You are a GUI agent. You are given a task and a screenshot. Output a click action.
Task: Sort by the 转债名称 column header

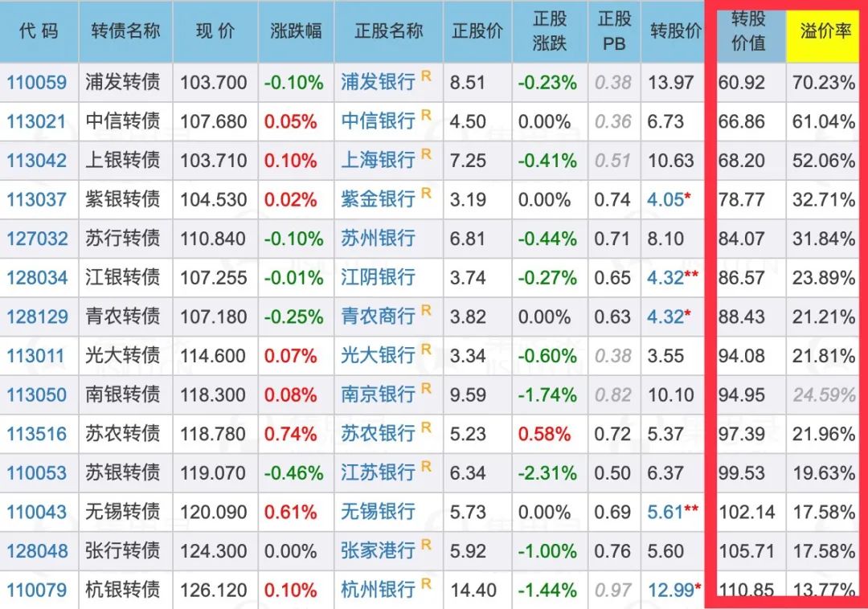click(x=125, y=31)
